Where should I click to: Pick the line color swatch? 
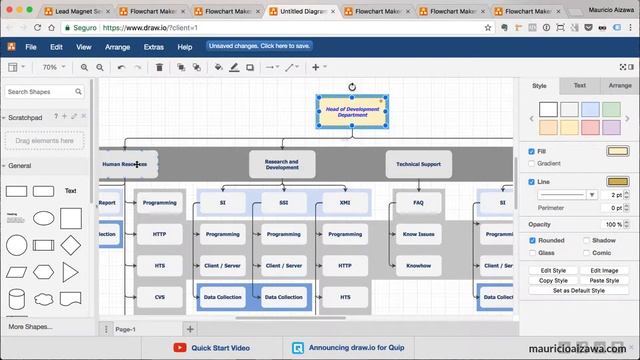point(618,182)
